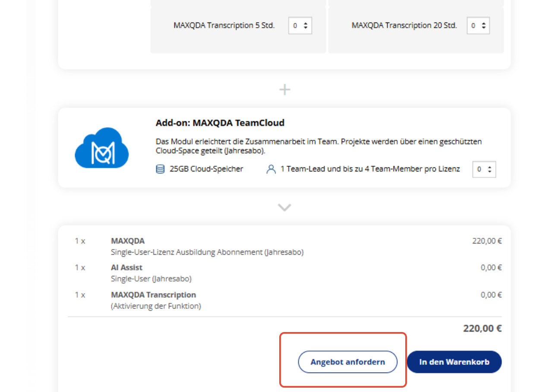This screenshot has width=555, height=392.
Task: Click the MAXQDA line item name
Action: click(128, 241)
